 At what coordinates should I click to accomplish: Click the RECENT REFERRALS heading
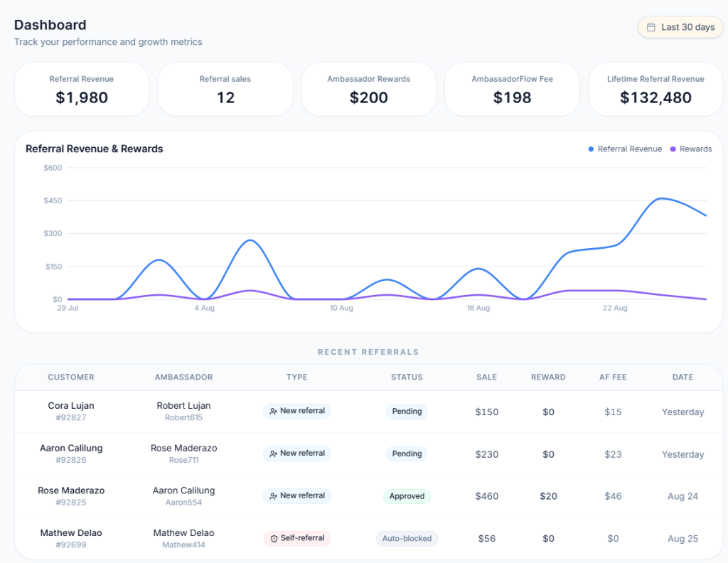[368, 352]
